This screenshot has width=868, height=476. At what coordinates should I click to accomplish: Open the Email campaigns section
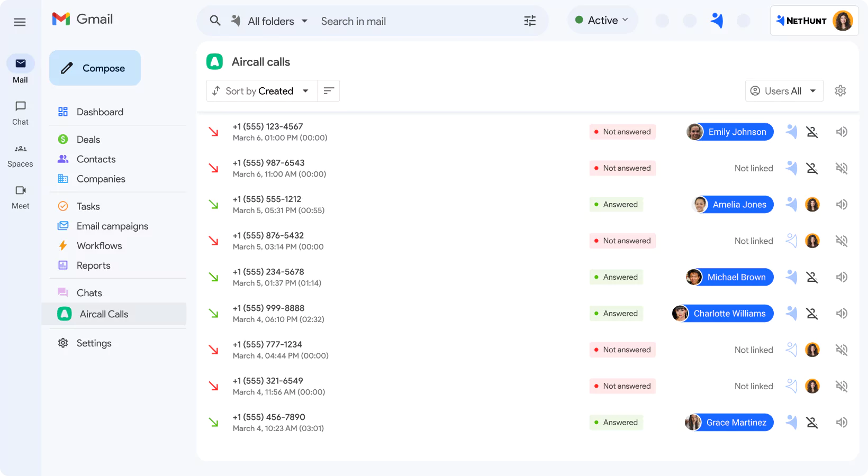click(x=112, y=226)
